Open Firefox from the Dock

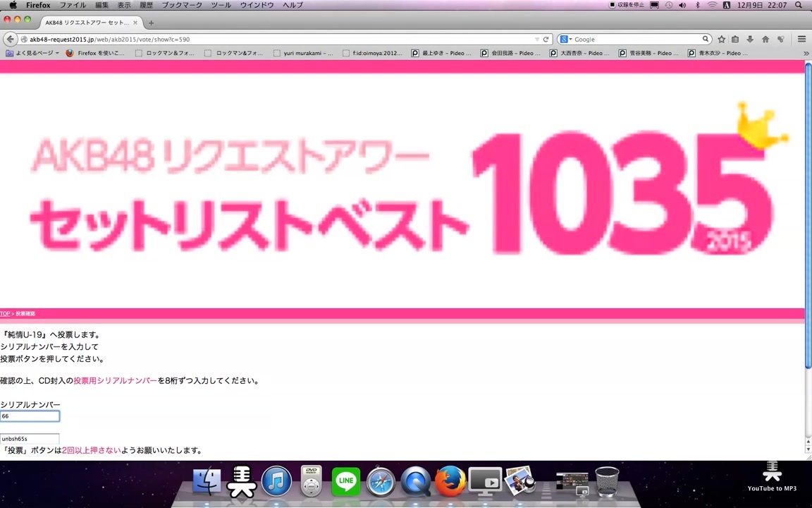coord(450,481)
